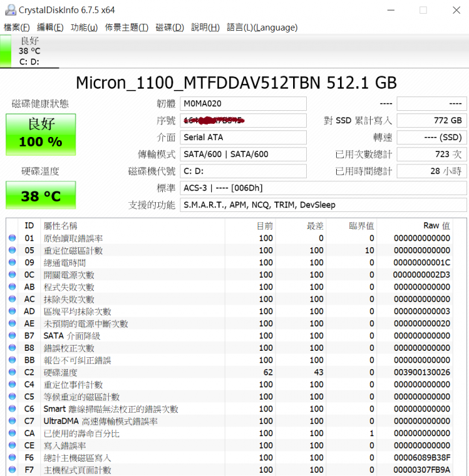Click the power on count value 723 次
The height and width of the screenshot is (476, 469).
pos(432,155)
